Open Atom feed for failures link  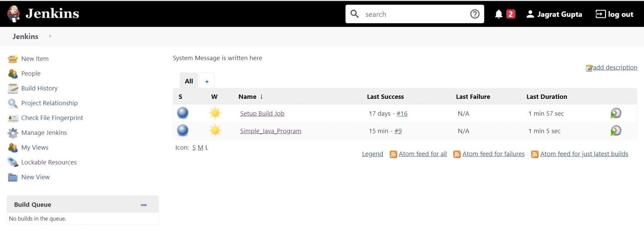click(x=493, y=154)
